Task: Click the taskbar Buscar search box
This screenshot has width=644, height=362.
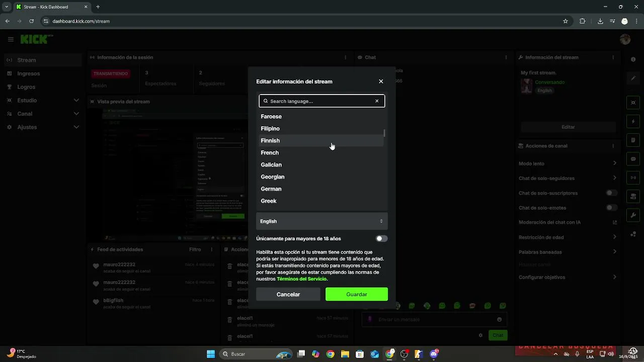Action: [256, 354]
